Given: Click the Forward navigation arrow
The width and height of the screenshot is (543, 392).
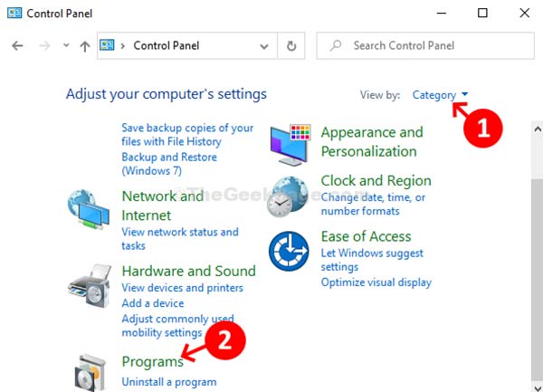Looking at the screenshot, I should tap(44, 45).
